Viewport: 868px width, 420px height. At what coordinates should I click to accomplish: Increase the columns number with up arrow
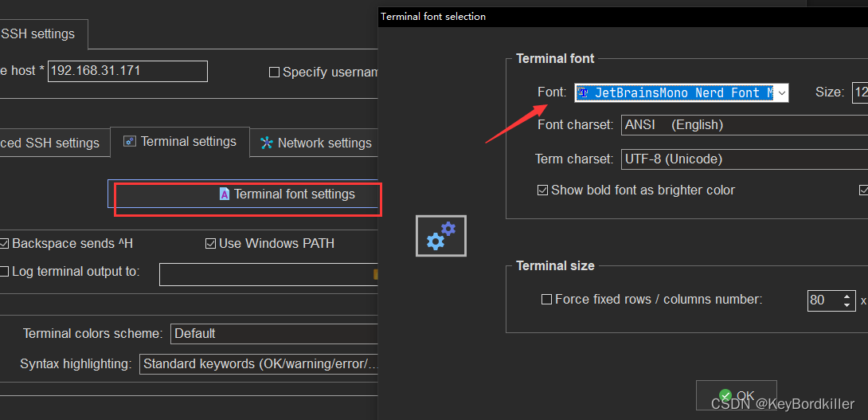coord(847,296)
